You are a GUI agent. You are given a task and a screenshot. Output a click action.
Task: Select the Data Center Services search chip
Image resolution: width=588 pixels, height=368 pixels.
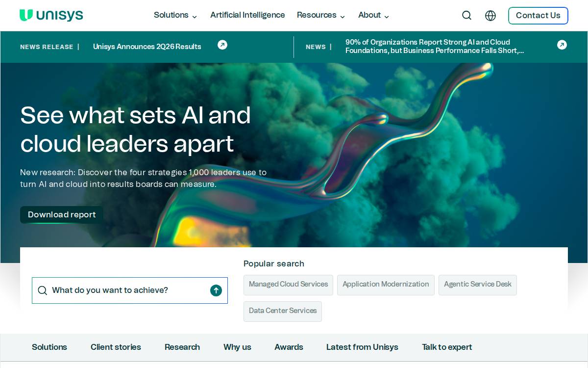[x=283, y=311]
